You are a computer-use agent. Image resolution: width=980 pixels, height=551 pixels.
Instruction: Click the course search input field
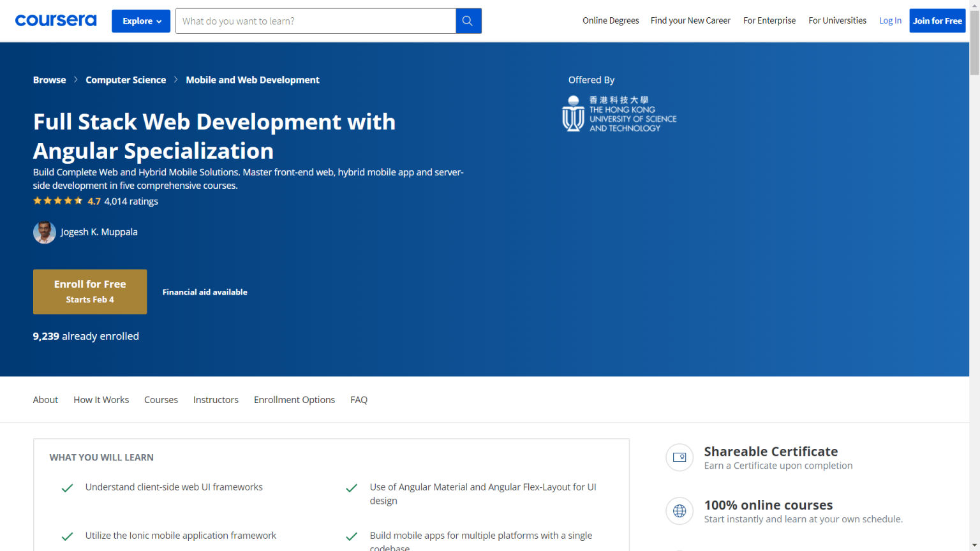315,20
